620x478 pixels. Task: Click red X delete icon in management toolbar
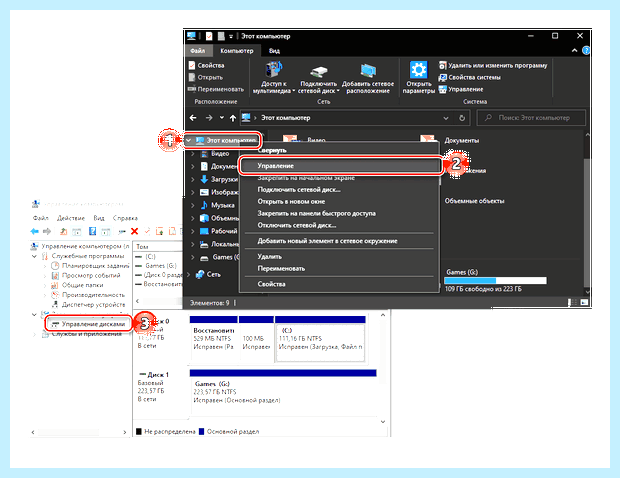134,231
